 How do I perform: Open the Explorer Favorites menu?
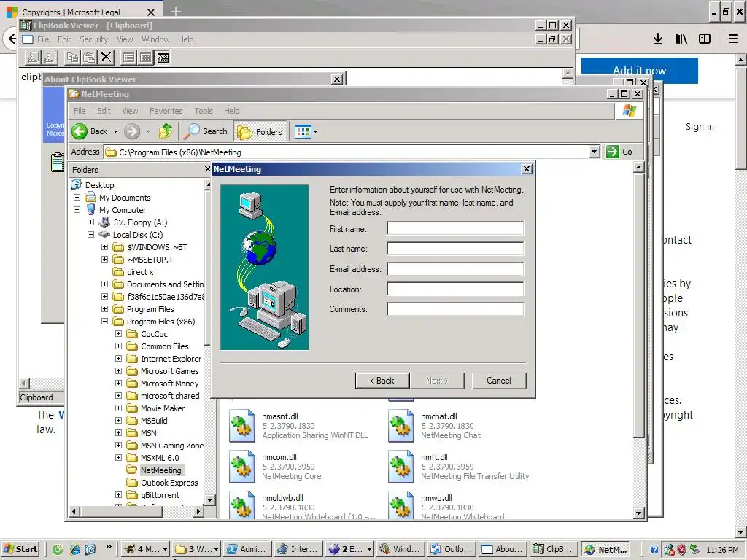166,111
